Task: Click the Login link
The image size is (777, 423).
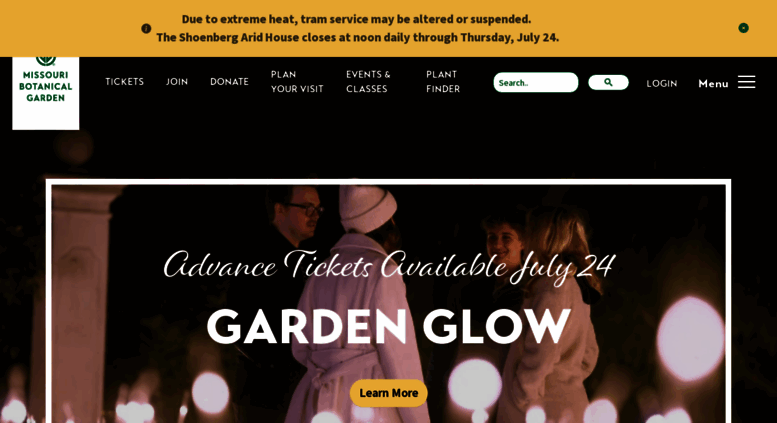Action: (x=662, y=83)
